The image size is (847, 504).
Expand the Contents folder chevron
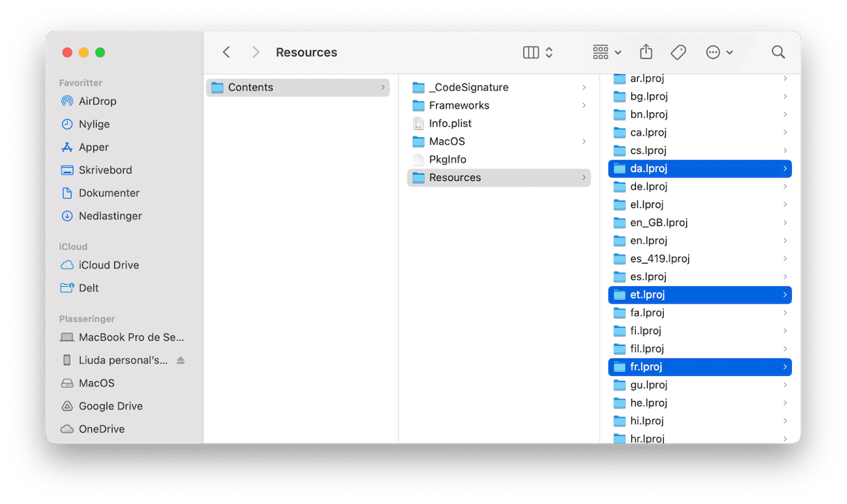click(382, 87)
